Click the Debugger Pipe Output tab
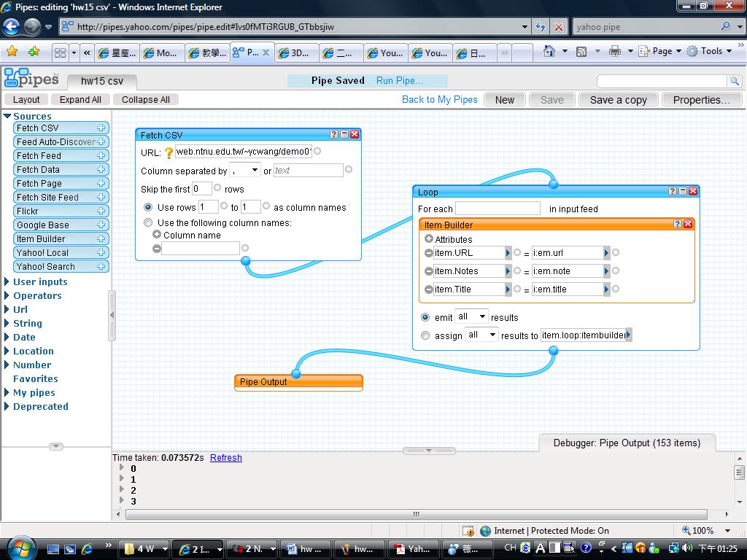 coord(627,443)
